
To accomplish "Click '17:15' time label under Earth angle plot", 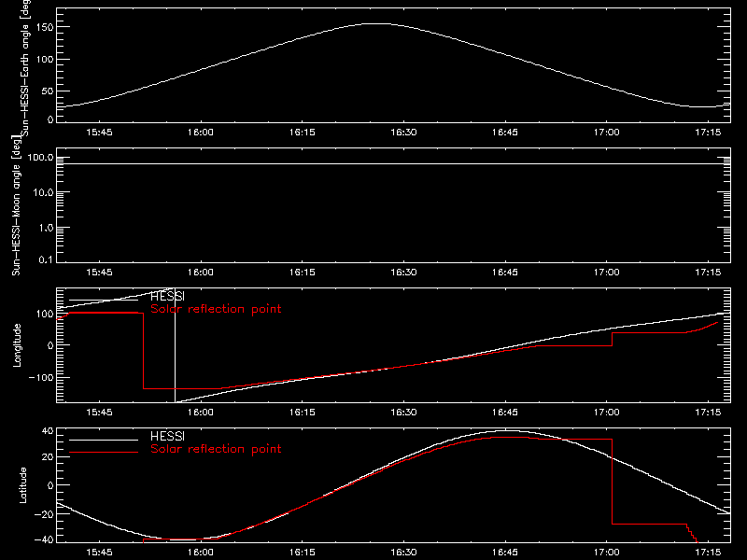I will [x=708, y=133].
